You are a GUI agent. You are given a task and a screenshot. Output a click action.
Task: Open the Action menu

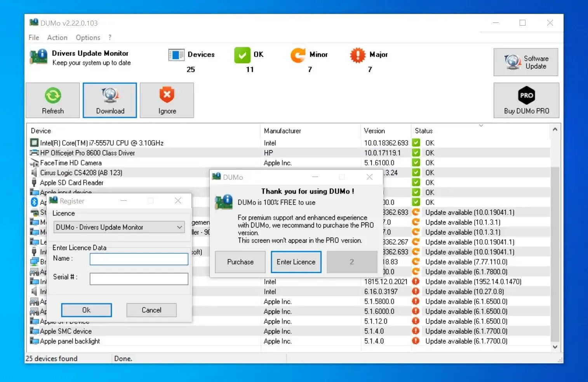[x=57, y=38]
